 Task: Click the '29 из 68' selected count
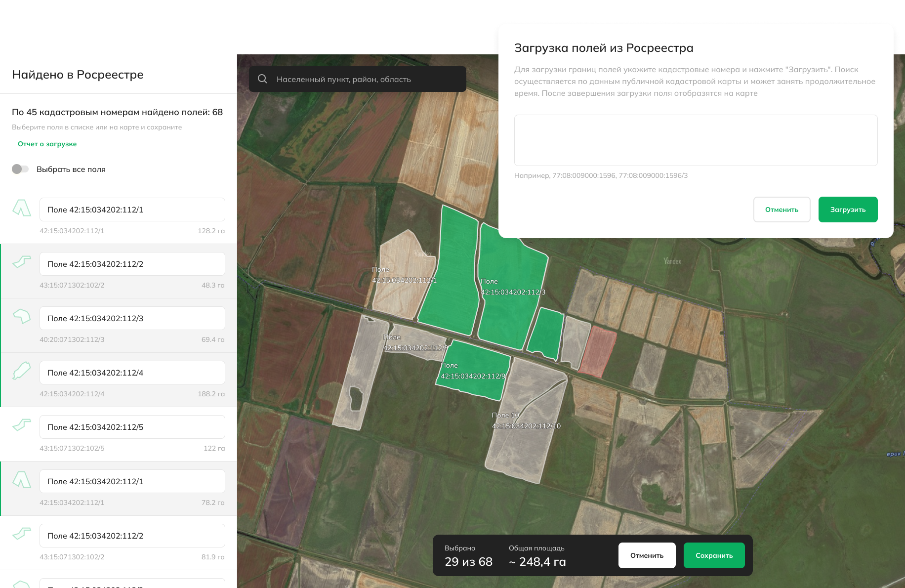[468, 562]
